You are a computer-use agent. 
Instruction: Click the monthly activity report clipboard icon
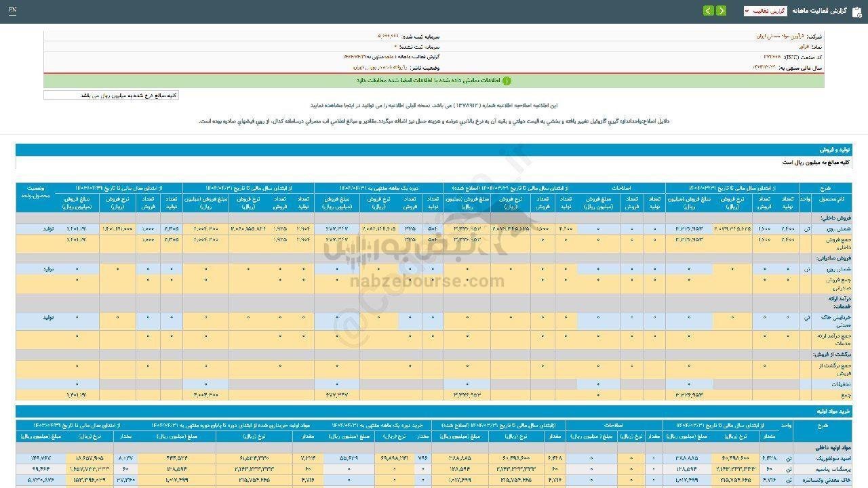click(x=855, y=11)
